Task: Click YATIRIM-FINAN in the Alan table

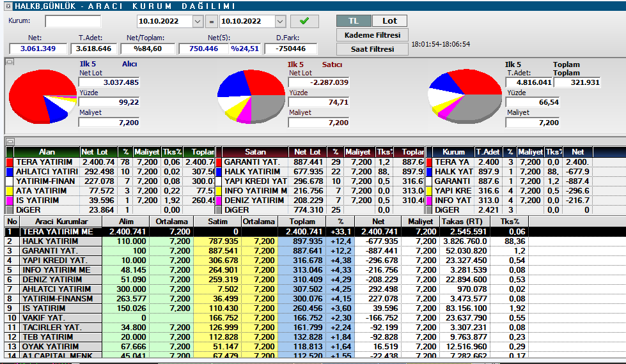Action: pyautogui.click(x=45, y=181)
